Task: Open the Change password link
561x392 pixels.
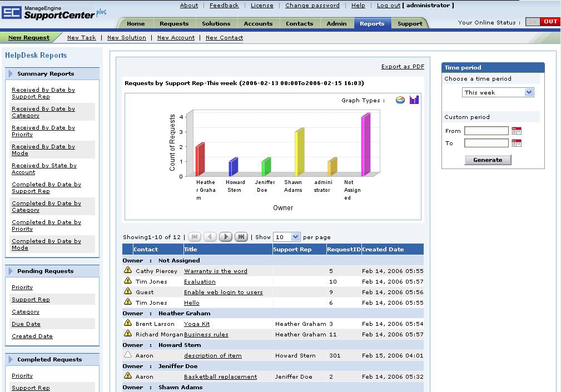Action: tap(312, 6)
